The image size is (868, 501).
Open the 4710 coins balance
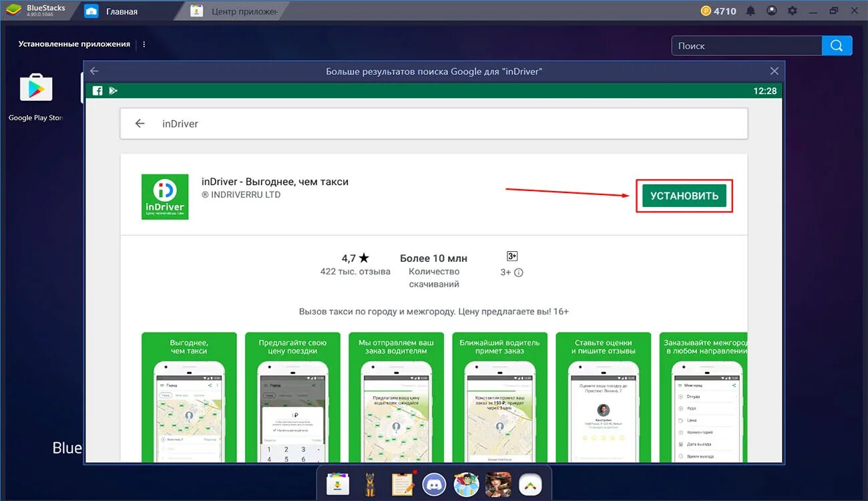coord(718,11)
